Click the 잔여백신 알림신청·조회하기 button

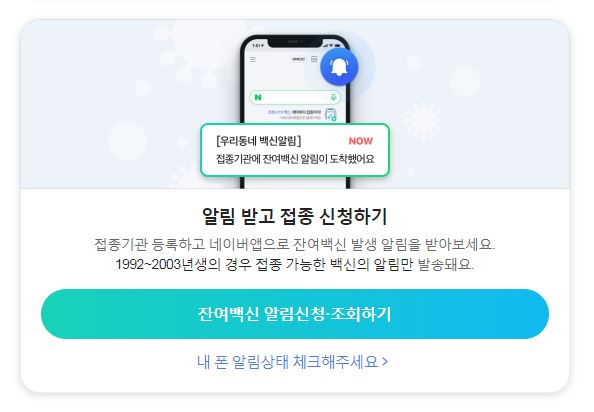point(295,314)
